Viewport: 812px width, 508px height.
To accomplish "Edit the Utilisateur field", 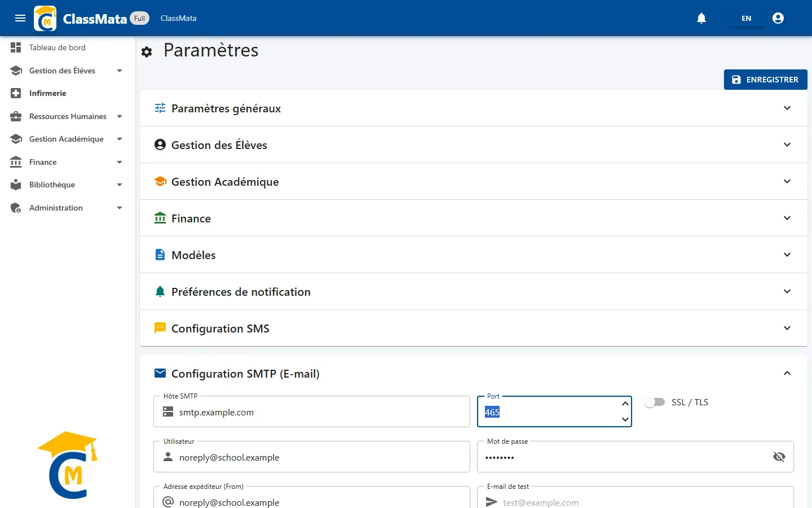I will 311,457.
